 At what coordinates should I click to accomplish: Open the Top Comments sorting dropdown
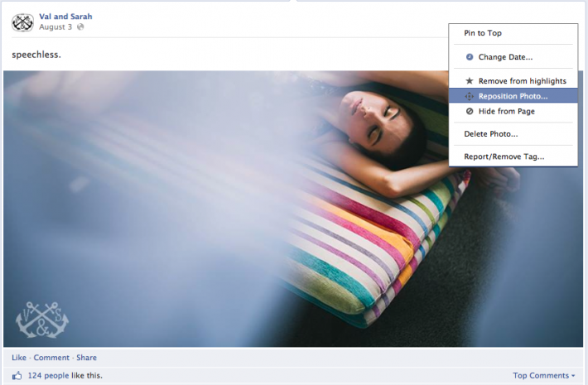[x=544, y=376]
